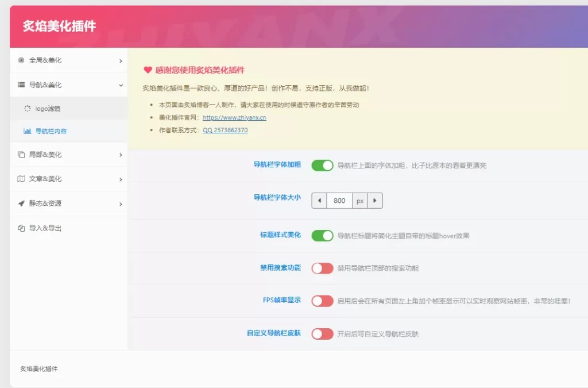
Task: Enable the 禁用搜索功能 switch
Action: (x=322, y=268)
